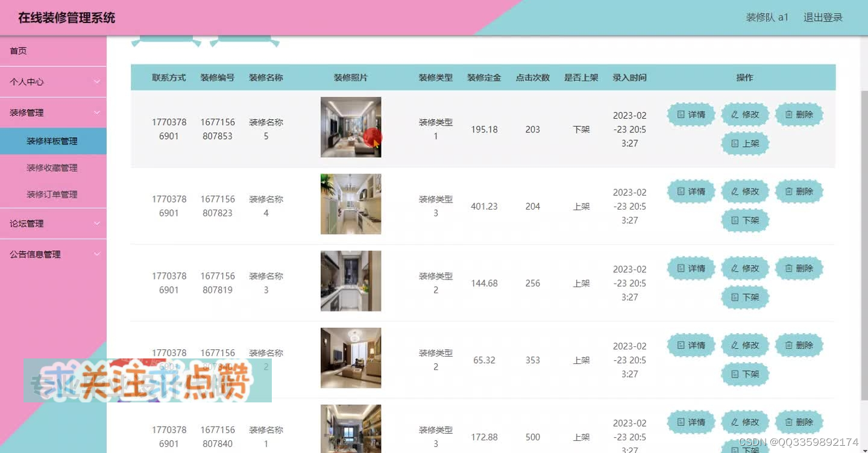This screenshot has width=868, height=453.
Task: Click click count 256
Action: pos(533,283)
